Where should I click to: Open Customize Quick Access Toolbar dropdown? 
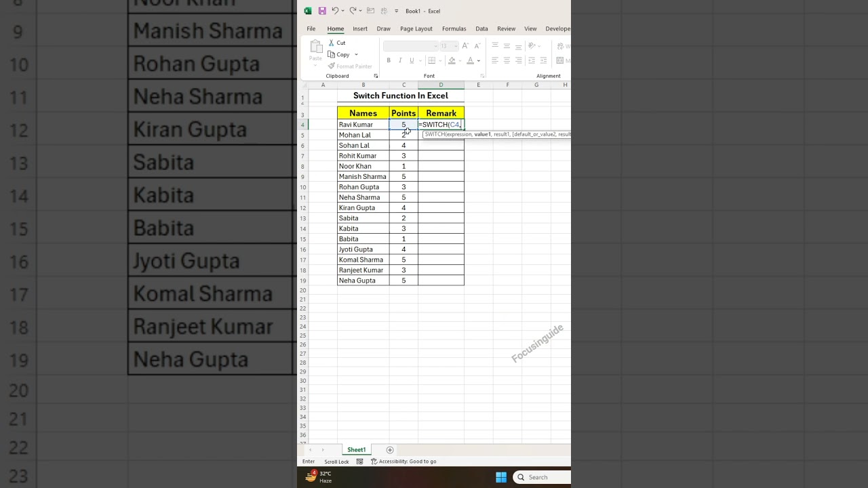pyautogui.click(x=397, y=11)
